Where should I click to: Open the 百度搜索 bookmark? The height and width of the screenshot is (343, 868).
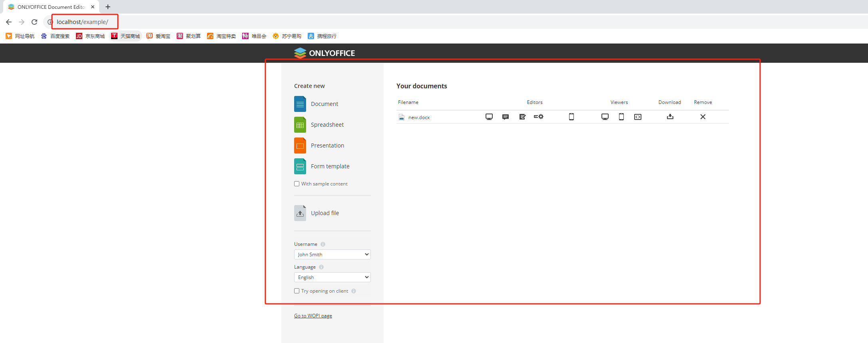click(55, 36)
